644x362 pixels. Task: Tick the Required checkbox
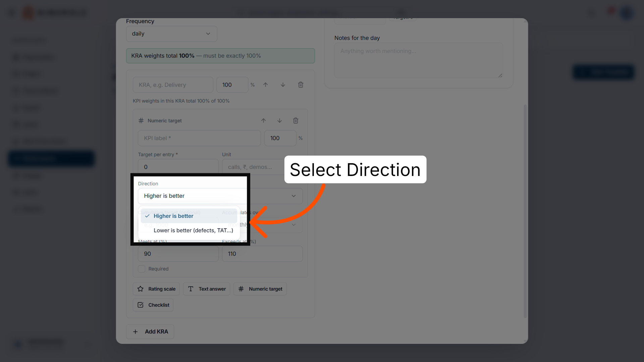(142, 269)
